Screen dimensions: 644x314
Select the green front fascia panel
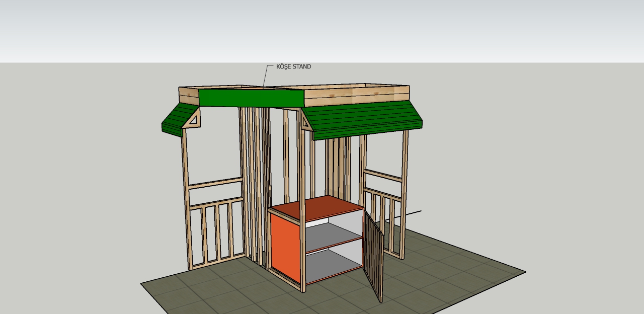tap(251, 98)
